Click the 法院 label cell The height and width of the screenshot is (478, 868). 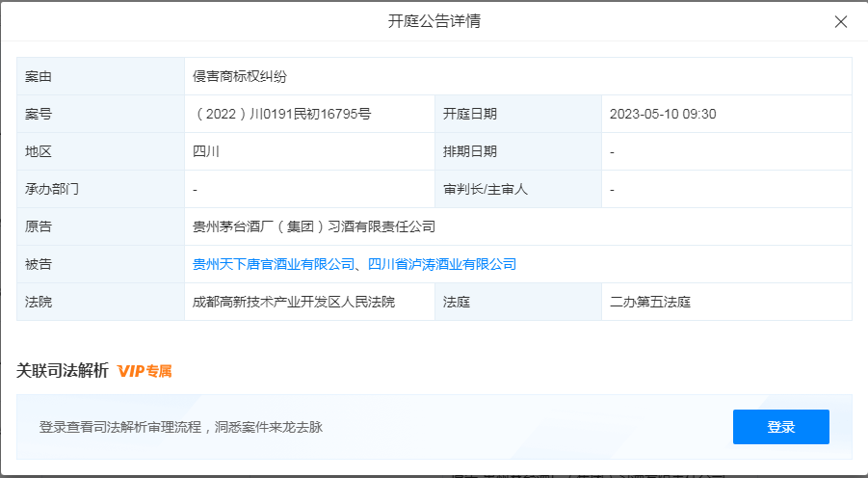click(x=101, y=302)
